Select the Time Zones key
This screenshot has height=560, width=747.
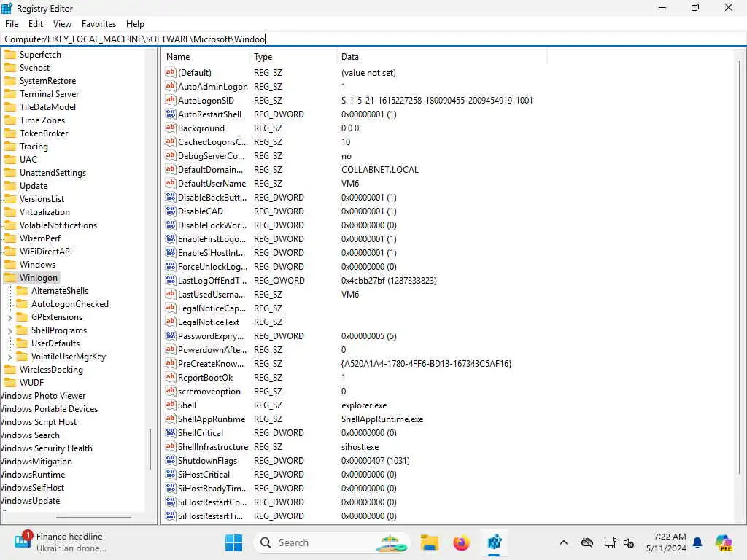pyautogui.click(x=42, y=120)
